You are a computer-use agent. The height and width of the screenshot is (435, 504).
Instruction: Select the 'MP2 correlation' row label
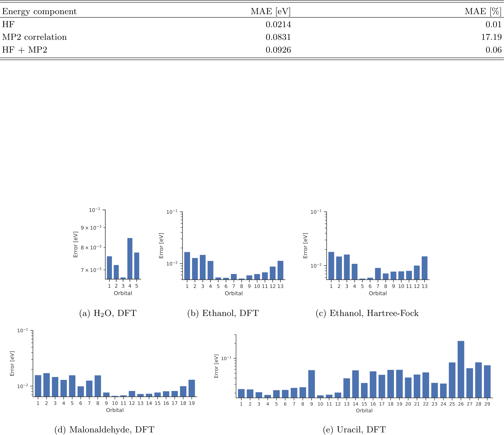click(34, 37)
